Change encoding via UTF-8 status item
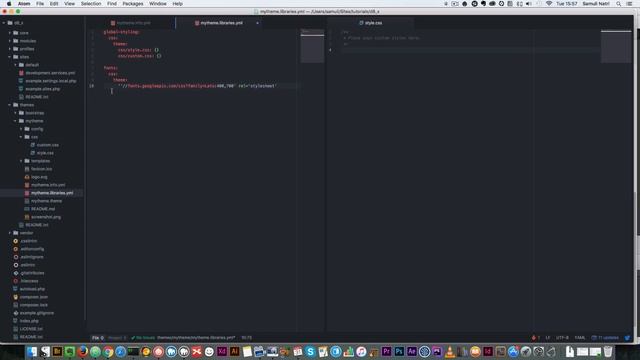The height and width of the screenshot is (360, 640). coord(562,338)
